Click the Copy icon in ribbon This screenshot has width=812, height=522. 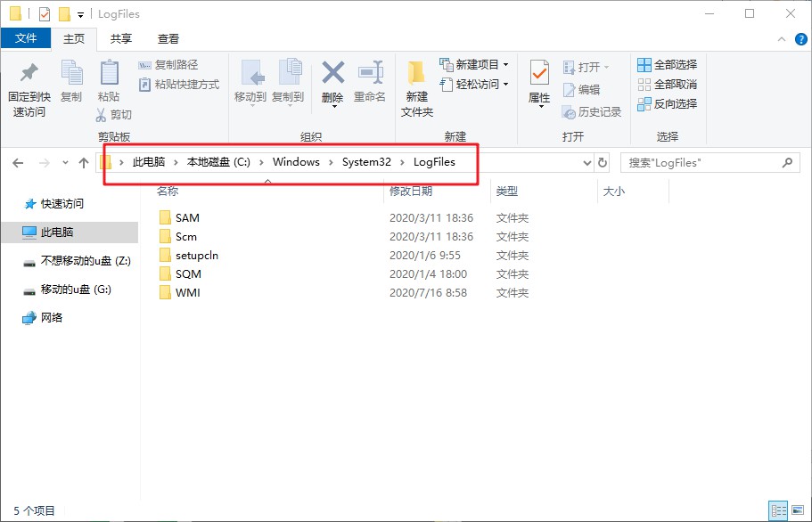pyautogui.click(x=71, y=75)
